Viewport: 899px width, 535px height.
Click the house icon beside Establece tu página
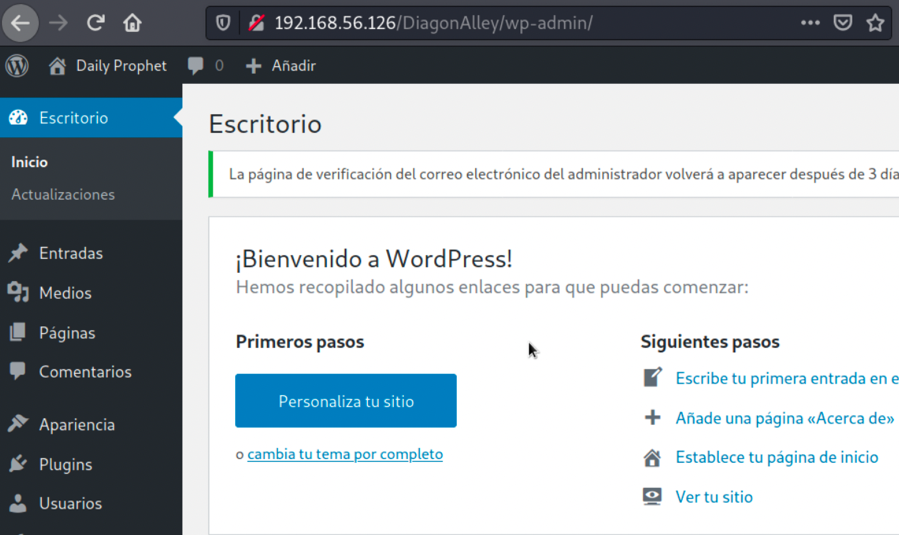tap(652, 458)
